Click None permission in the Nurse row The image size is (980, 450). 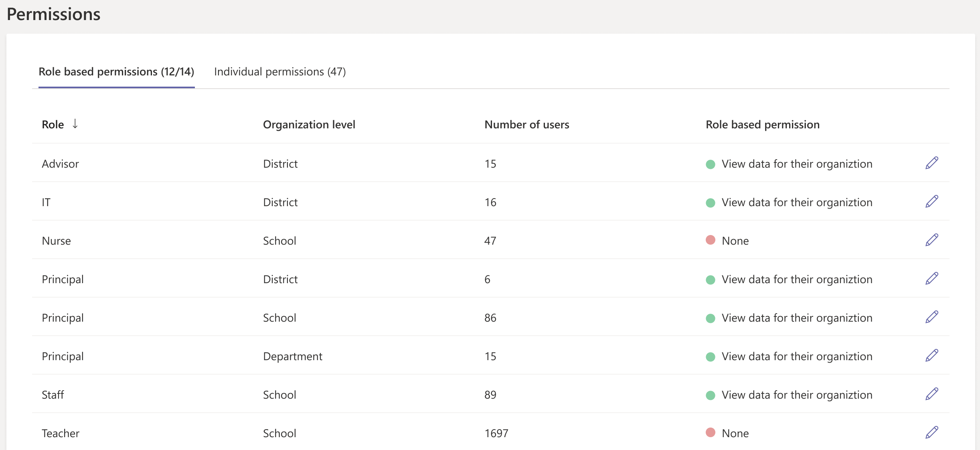tap(735, 241)
